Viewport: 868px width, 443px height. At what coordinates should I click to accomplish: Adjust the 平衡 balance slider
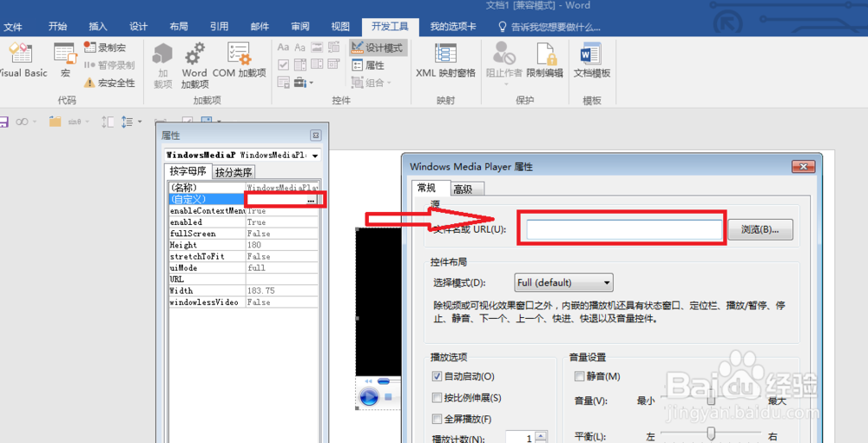(x=712, y=435)
